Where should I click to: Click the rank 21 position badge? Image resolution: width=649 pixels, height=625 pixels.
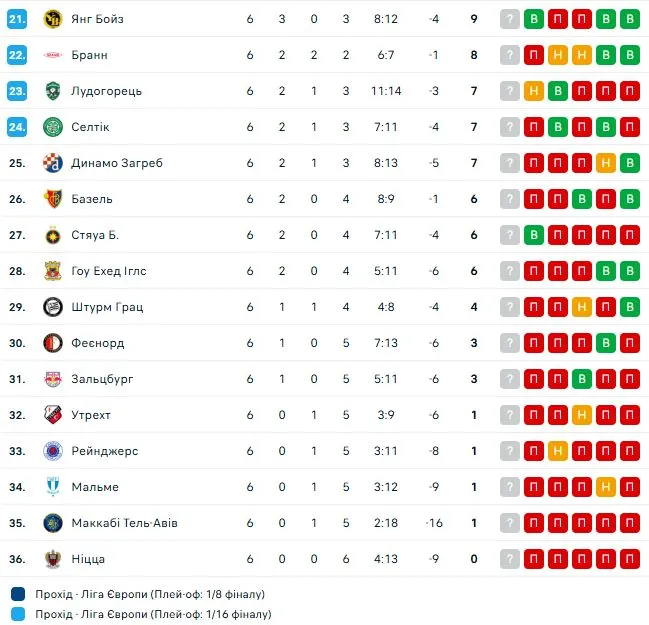point(17,19)
